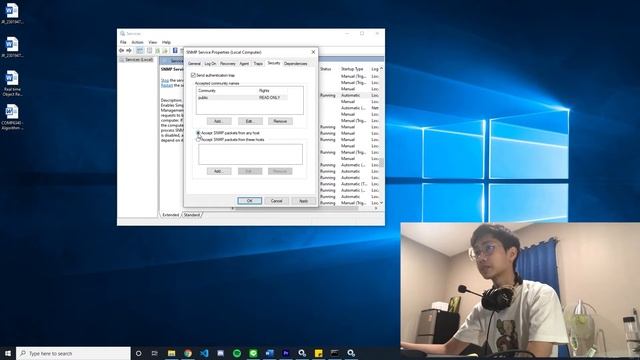Launch Google Chrome from the taskbar
This screenshot has width=640, height=360.
point(188,353)
